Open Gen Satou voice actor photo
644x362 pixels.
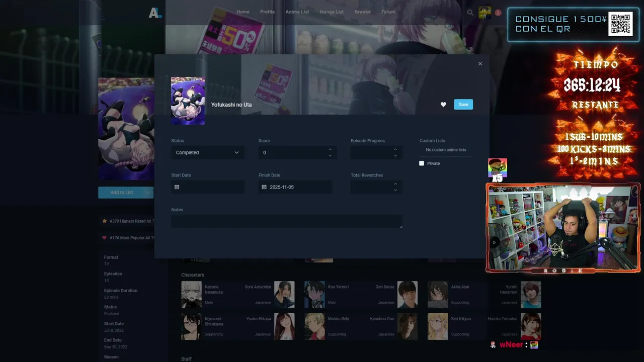tap(408, 295)
